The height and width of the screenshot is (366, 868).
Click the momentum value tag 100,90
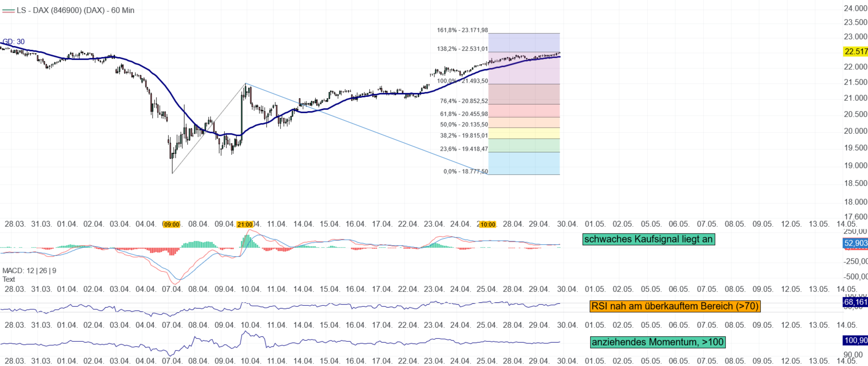tap(855, 341)
